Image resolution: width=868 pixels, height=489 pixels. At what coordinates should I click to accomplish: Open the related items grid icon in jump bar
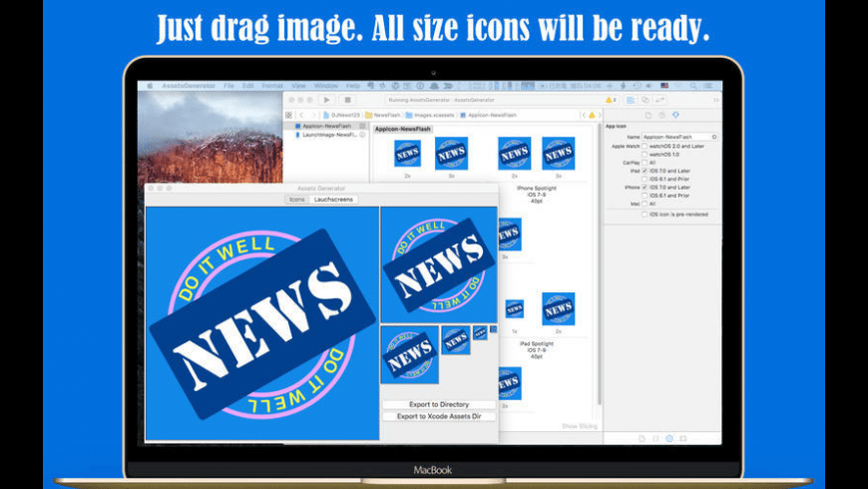click(289, 115)
